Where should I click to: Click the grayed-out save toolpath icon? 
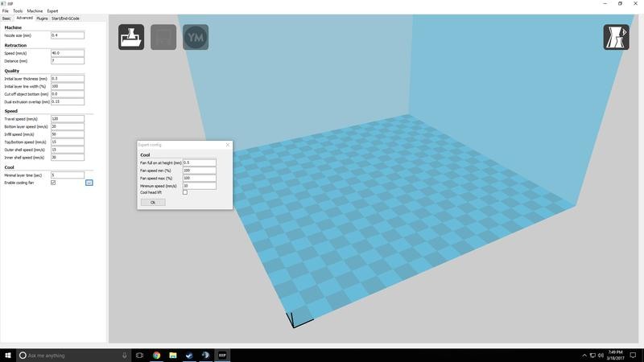pos(163,37)
